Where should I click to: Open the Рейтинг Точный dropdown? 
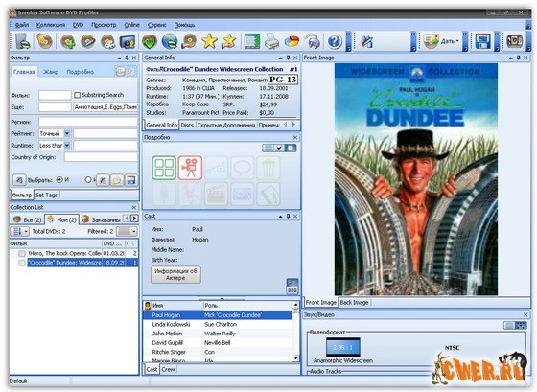pos(67,134)
